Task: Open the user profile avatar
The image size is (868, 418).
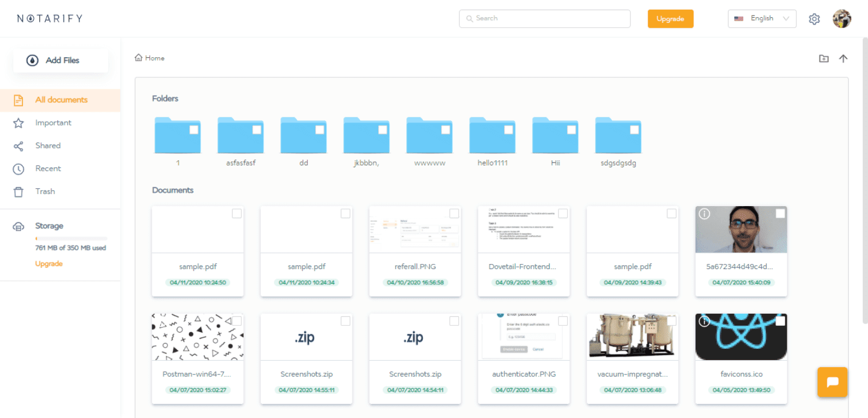Action: (x=842, y=19)
